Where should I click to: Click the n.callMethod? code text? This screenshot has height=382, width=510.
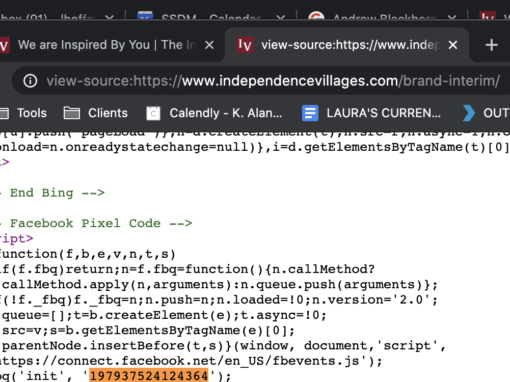323,269
